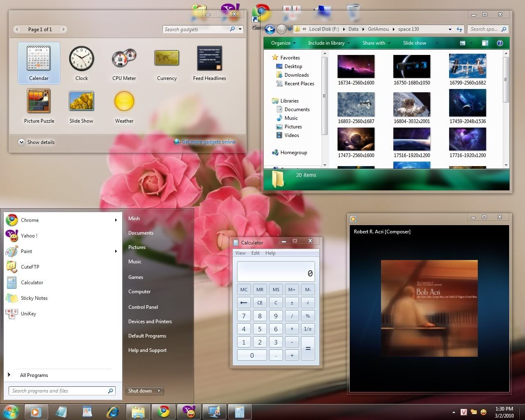525x420 pixels.
Task: Expand the Paint jump list arrow
Action: [x=116, y=251]
